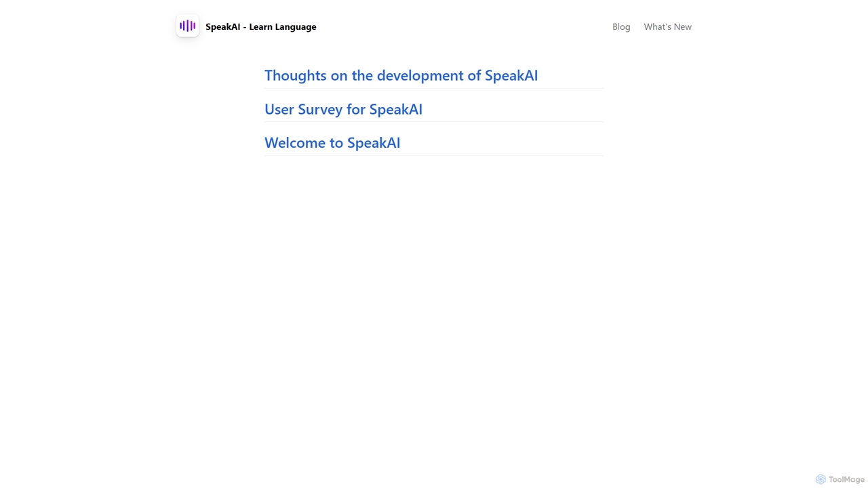Open the What's New page

coord(667,26)
